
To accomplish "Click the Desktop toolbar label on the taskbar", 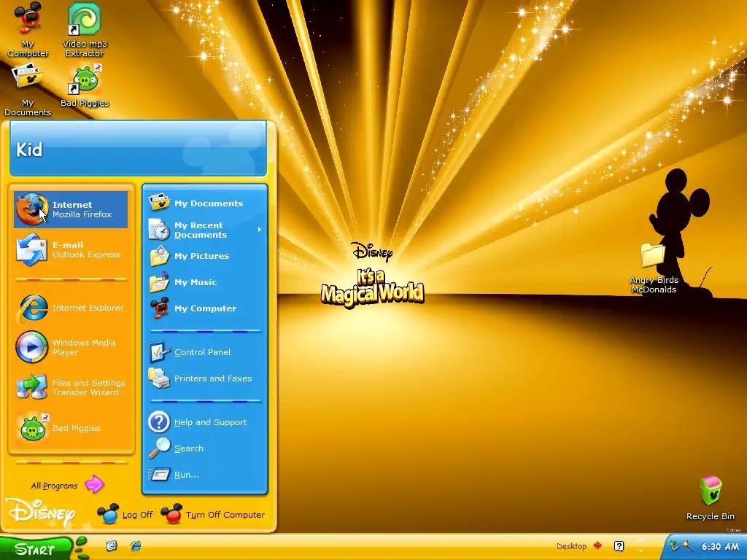I will (571, 546).
